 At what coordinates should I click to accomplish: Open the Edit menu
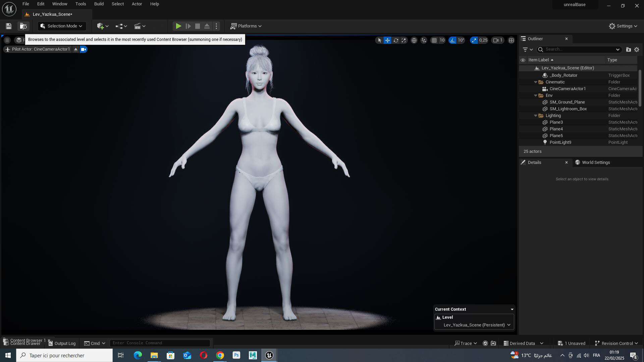point(41,4)
